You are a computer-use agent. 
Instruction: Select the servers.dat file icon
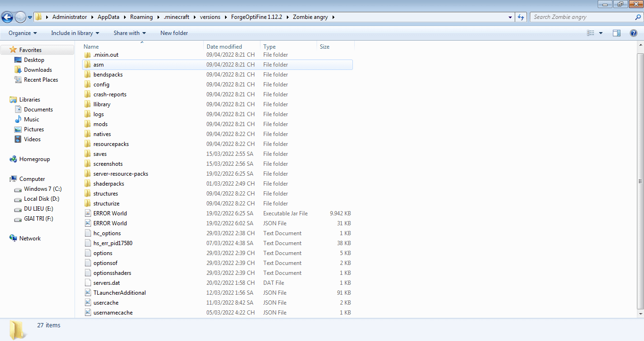click(x=88, y=283)
